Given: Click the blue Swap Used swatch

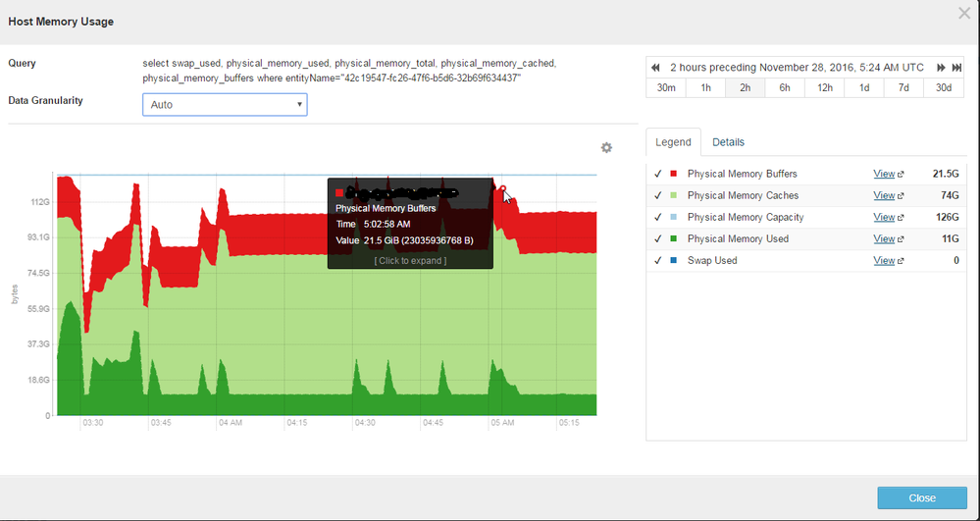Looking at the screenshot, I should (673, 260).
